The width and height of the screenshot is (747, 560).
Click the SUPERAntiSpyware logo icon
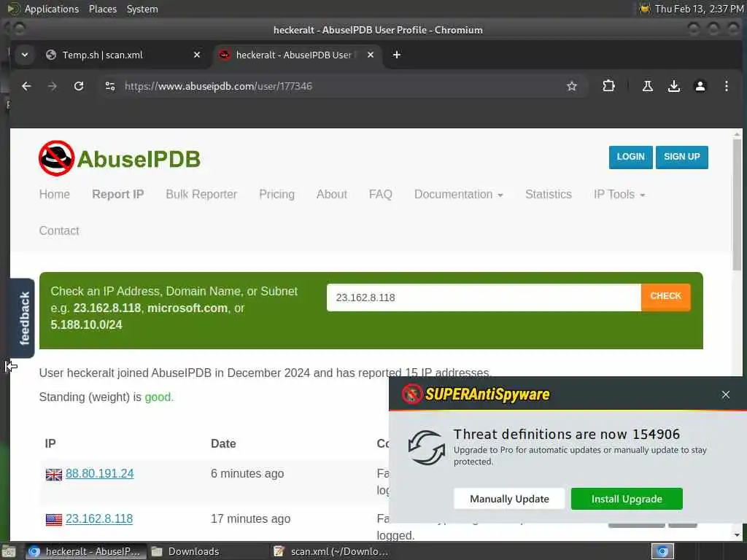412,394
